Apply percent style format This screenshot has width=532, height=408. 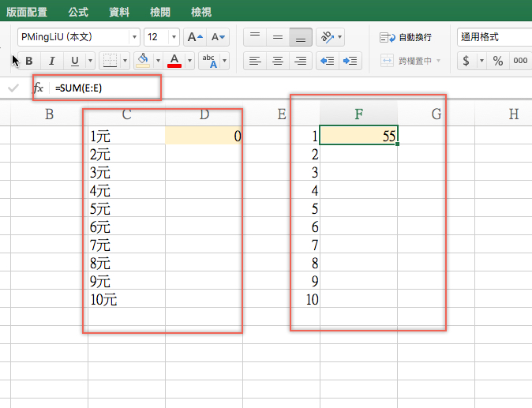[497, 61]
